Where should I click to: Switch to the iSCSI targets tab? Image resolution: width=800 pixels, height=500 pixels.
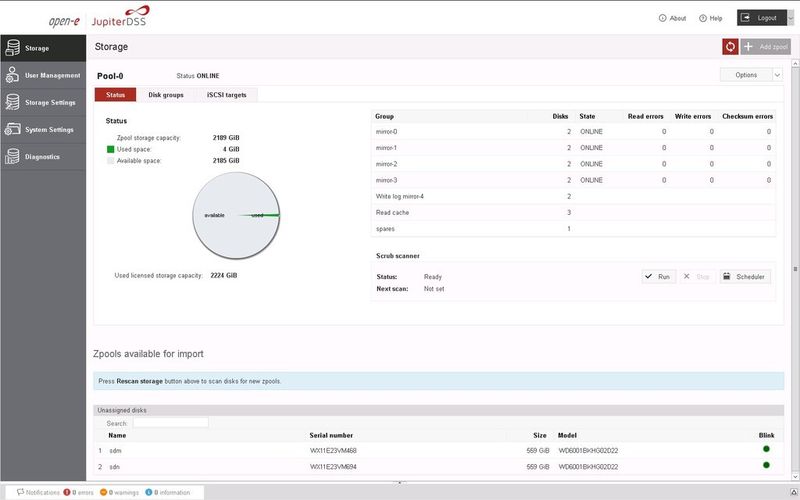225,95
